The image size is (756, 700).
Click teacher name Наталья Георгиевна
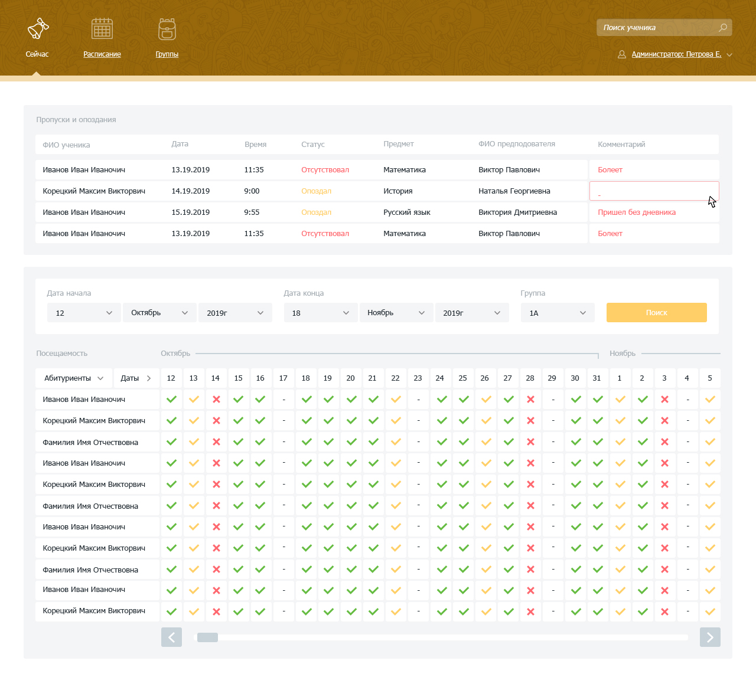(x=514, y=191)
